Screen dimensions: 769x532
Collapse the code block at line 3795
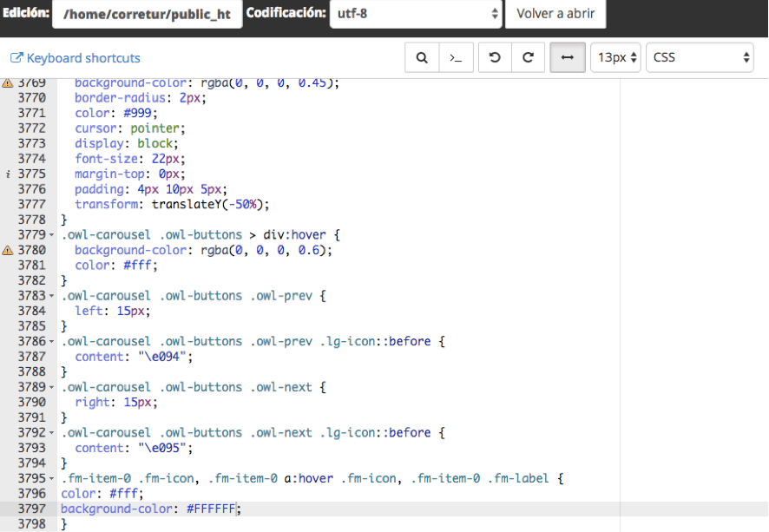point(51,478)
